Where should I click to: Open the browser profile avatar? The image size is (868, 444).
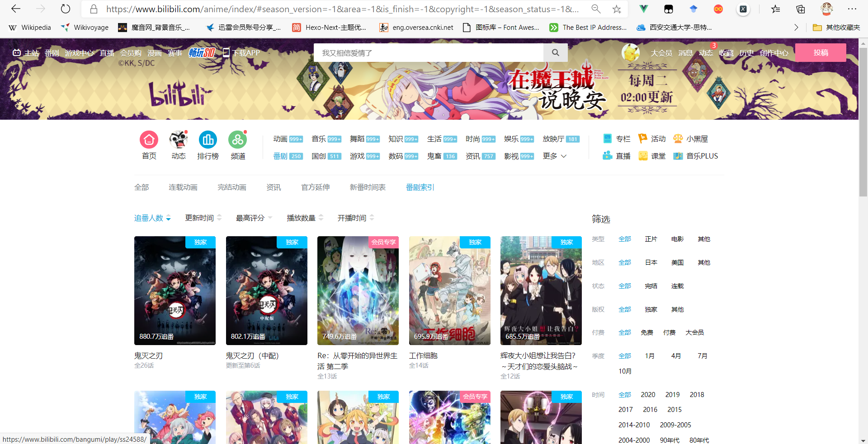(x=827, y=9)
